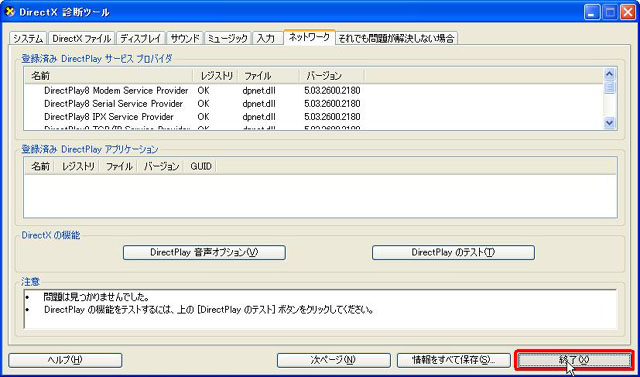Click the レジストリ header in provider list

click(x=215, y=76)
